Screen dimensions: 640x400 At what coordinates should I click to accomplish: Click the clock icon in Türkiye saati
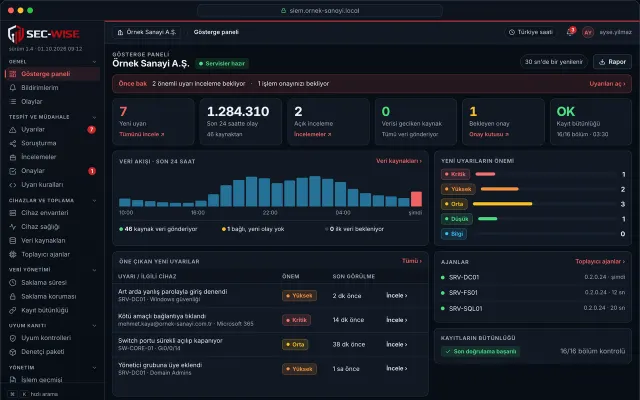[x=511, y=32]
